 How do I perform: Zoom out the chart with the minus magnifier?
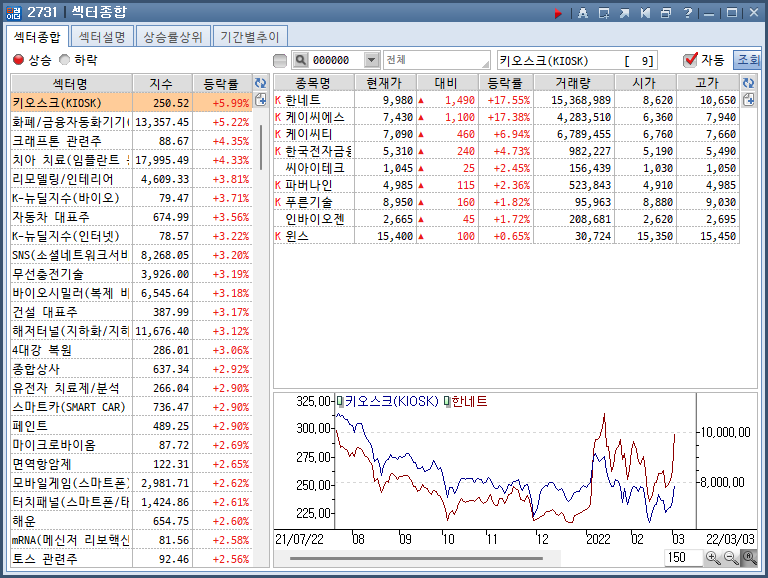pos(731,557)
